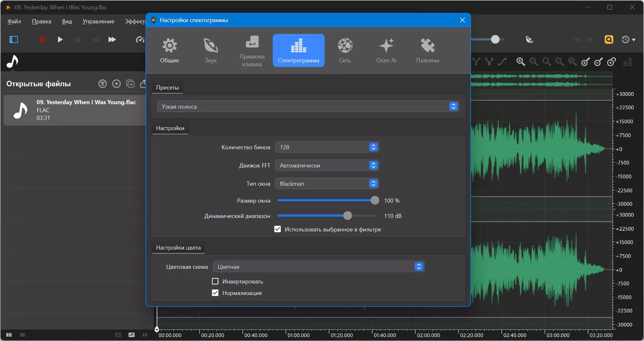Click the red Record button
This screenshot has width=644, height=341.
click(x=42, y=39)
